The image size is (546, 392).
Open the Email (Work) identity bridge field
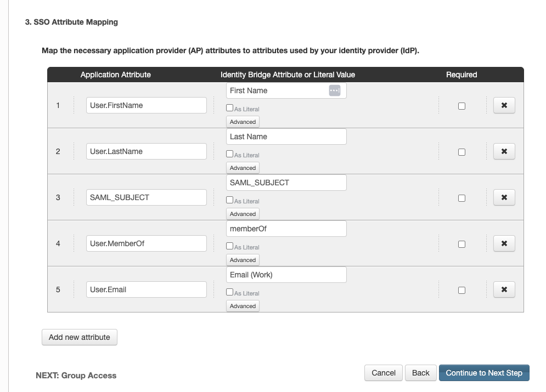click(x=286, y=275)
